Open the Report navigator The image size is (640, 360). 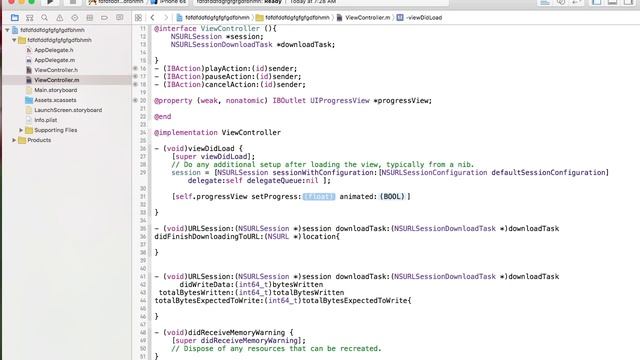(120, 18)
